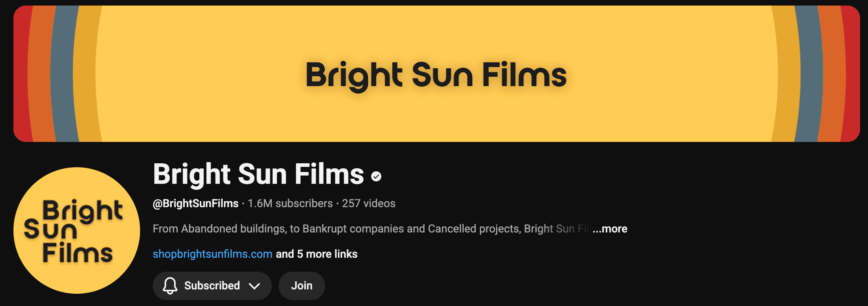Toggle the Subscribed button label
Screen dimensions: 868x306
click(212, 286)
